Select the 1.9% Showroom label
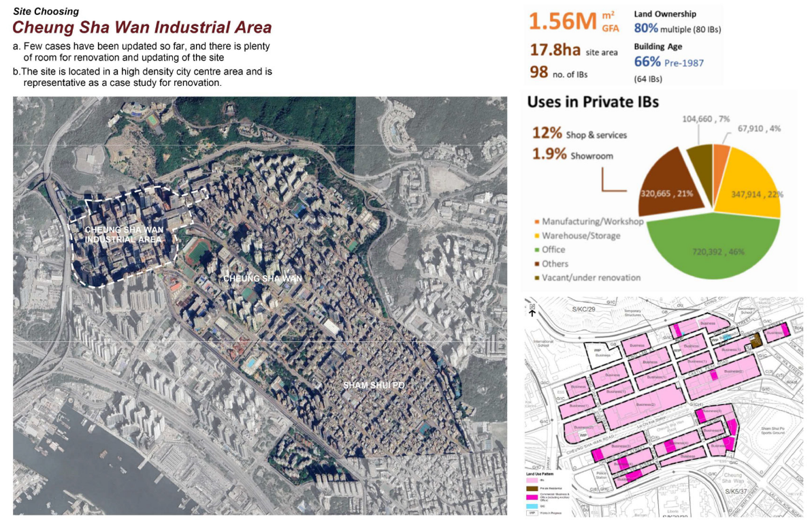Viewport: 812px width, 530px height. 572,155
